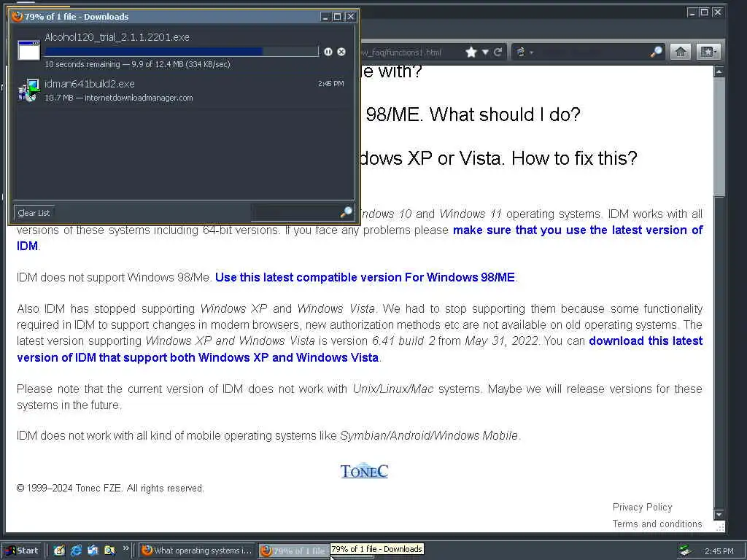The width and height of the screenshot is (747, 560).
Task: Switch to '79% of 1 file' taskbar button
Action: pyautogui.click(x=294, y=551)
